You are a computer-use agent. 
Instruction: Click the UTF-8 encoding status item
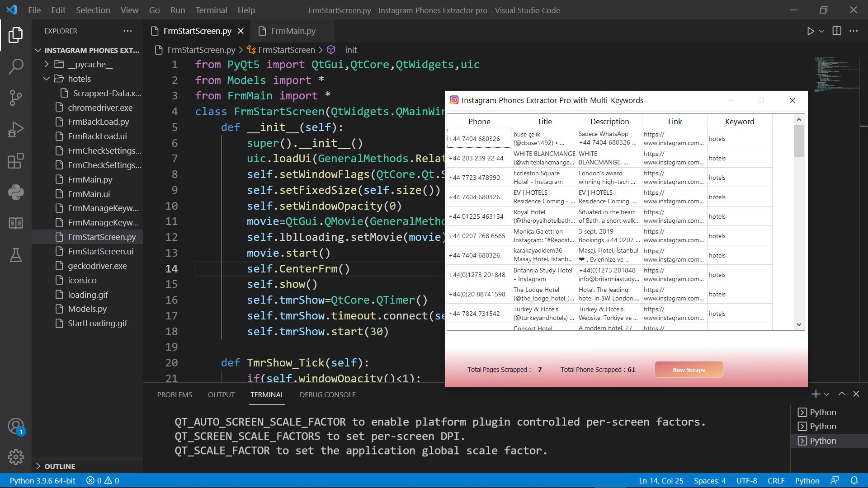point(746,480)
